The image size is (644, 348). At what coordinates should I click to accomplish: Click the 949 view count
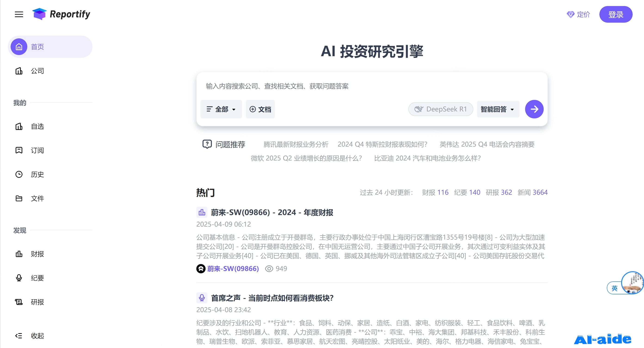coord(281,269)
